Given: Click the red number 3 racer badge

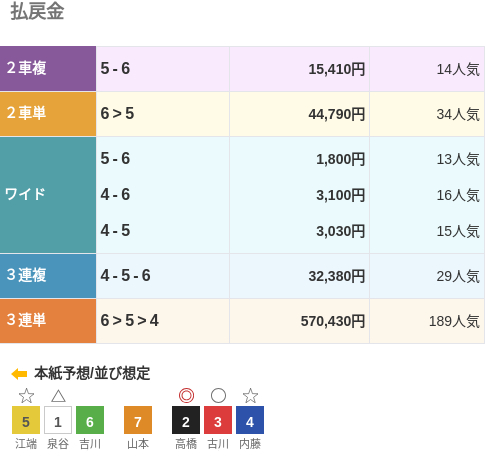Looking at the screenshot, I should pos(218,420).
